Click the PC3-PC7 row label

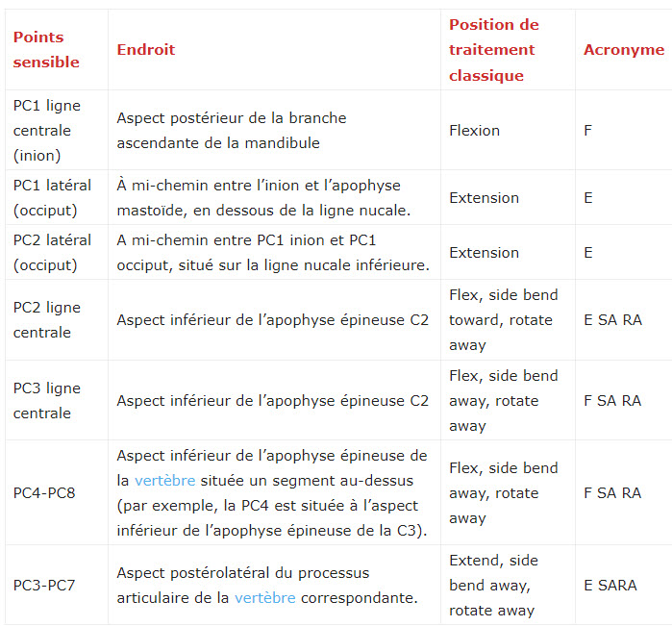[x=44, y=586]
